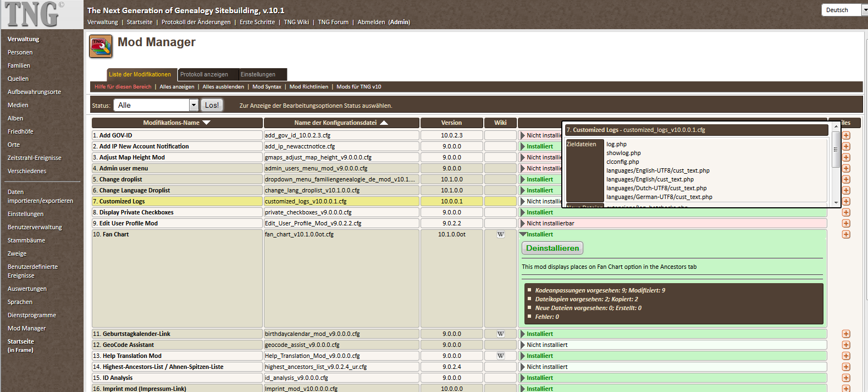Expand status triangle for Geburtstagkalender-Link
868x392 pixels.
[x=522, y=334]
